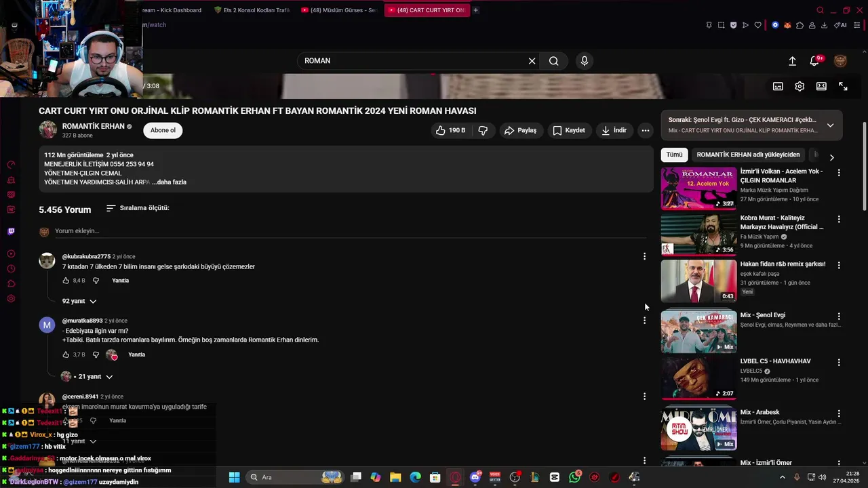Switch to Kick Dashboard tab
The height and width of the screenshot is (488, 868).
tap(172, 10)
